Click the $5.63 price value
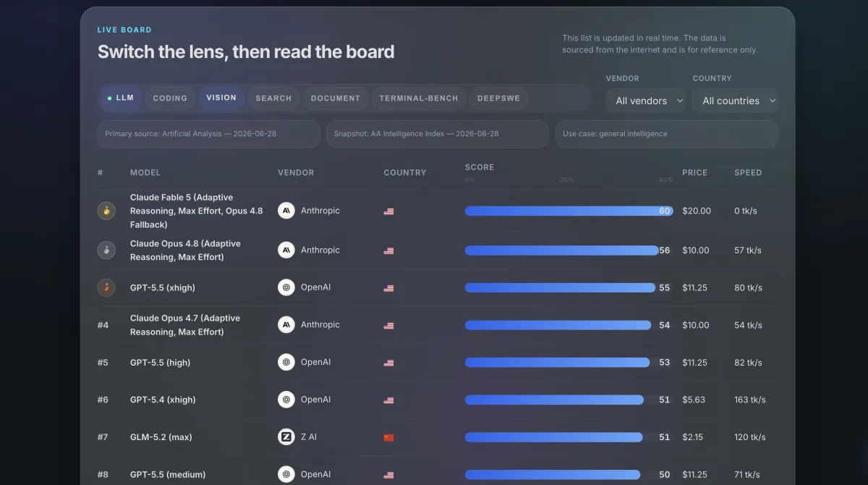Screen dimensions: 868x485 (694, 400)
